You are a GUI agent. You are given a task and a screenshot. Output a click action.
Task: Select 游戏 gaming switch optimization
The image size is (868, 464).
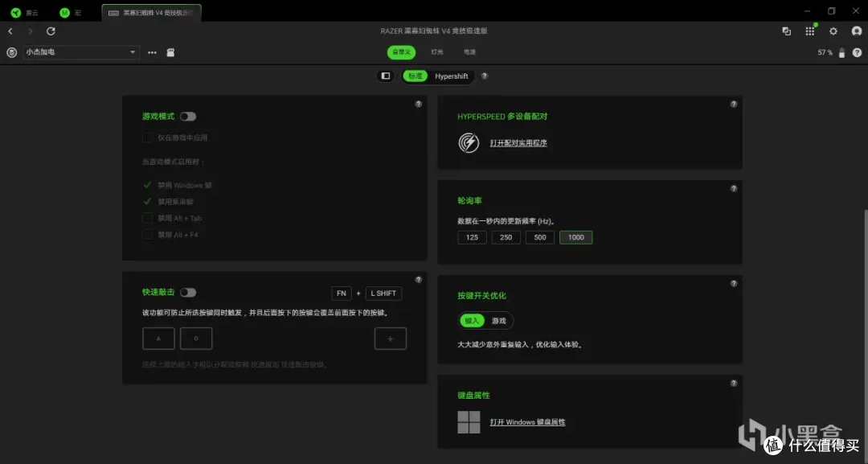pos(499,321)
